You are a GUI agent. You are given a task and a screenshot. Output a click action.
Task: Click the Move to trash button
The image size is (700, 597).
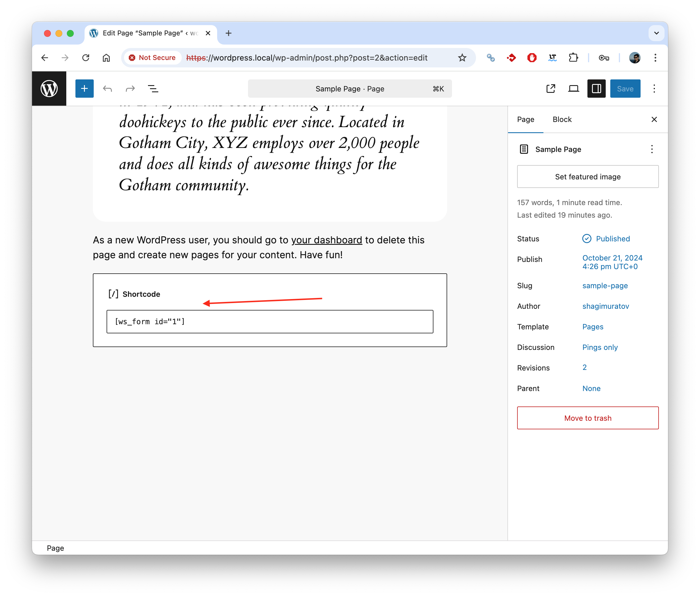[587, 418]
